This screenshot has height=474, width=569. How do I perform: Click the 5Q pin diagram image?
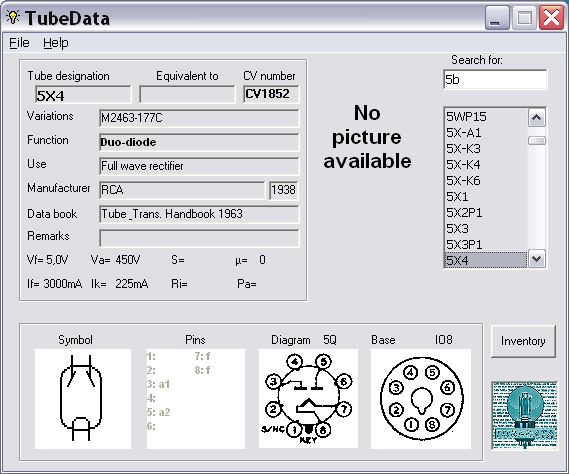[x=308, y=399]
